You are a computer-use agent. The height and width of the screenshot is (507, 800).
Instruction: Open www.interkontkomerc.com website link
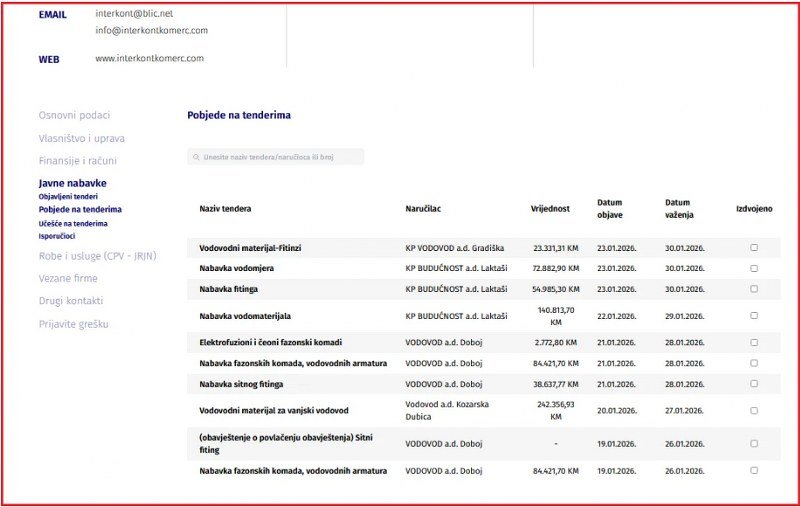(x=149, y=58)
